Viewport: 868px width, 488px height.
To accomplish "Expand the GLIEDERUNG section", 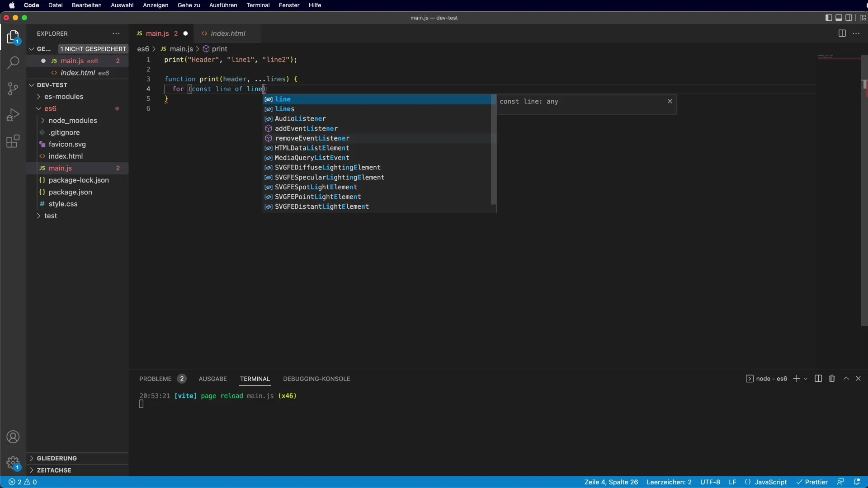I will (x=57, y=458).
